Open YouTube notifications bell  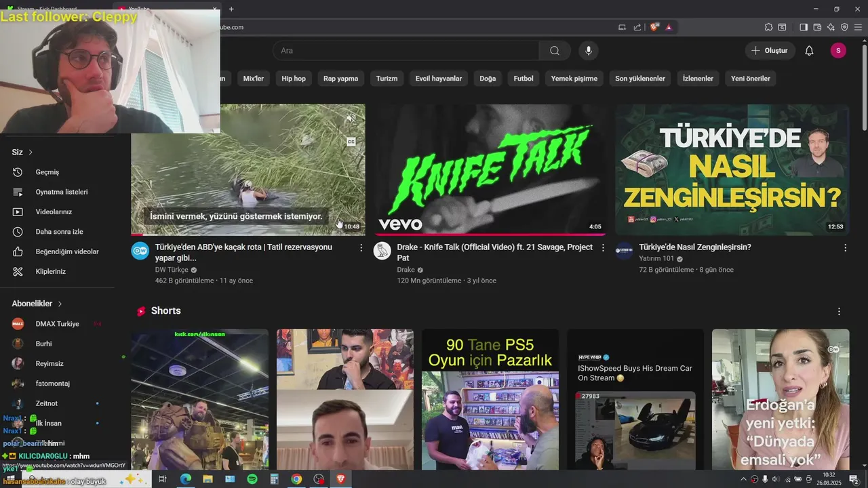(809, 51)
